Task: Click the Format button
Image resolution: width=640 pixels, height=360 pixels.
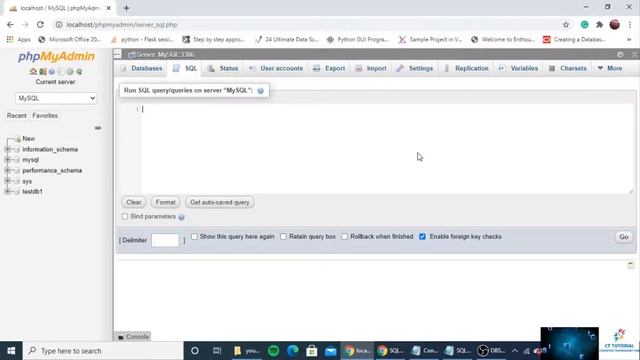Action: (165, 202)
